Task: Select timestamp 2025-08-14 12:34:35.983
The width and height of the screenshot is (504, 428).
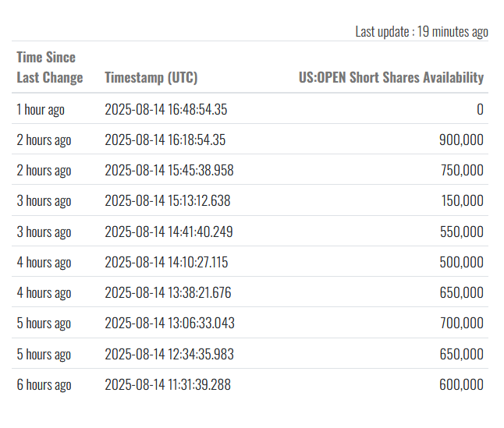Action: [x=169, y=354]
